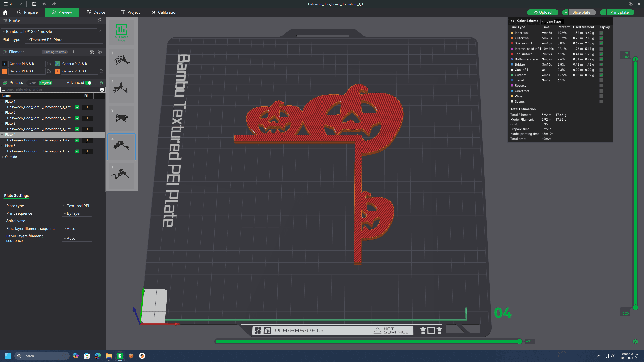Viewport: 644px width, 362px height.
Task: Click the Upload button in toolbar
Action: pyautogui.click(x=541, y=12)
